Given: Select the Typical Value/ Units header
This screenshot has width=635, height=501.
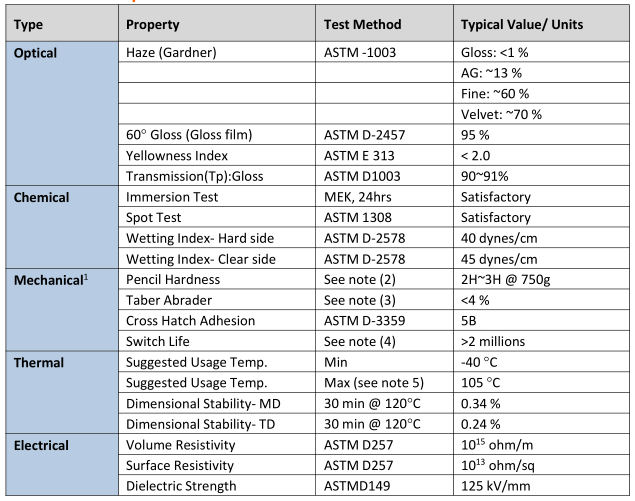Looking at the screenshot, I should pos(541,23).
